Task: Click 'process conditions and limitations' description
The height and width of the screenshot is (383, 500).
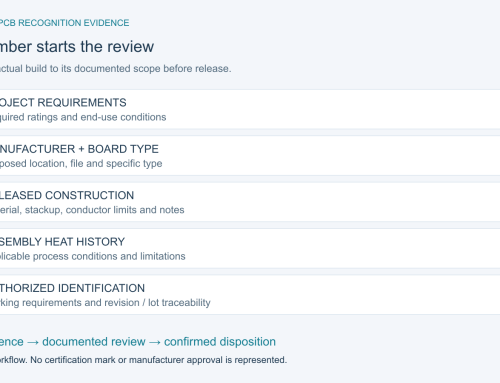Action: [109, 256]
